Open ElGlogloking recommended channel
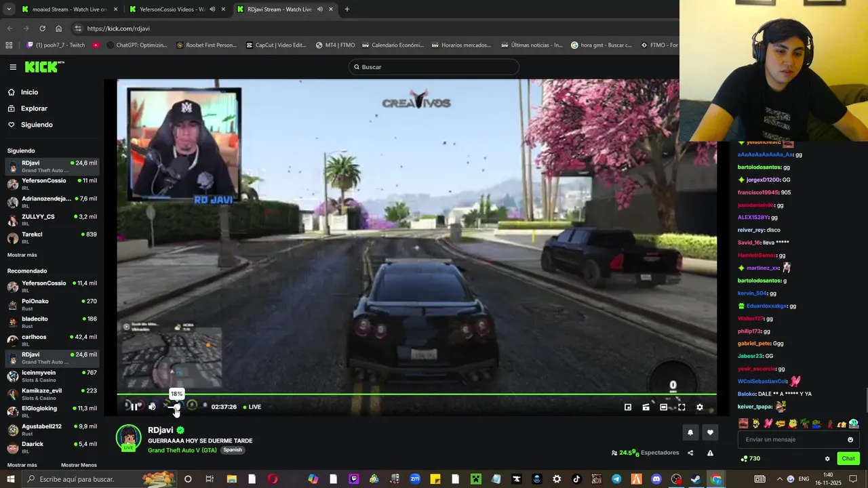This screenshot has width=868, height=488. pos(52,411)
